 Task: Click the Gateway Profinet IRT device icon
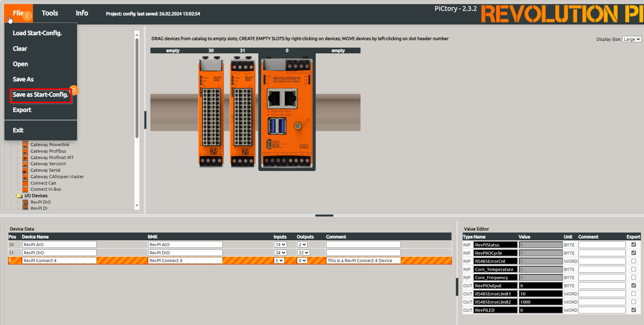pyautogui.click(x=25, y=157)
